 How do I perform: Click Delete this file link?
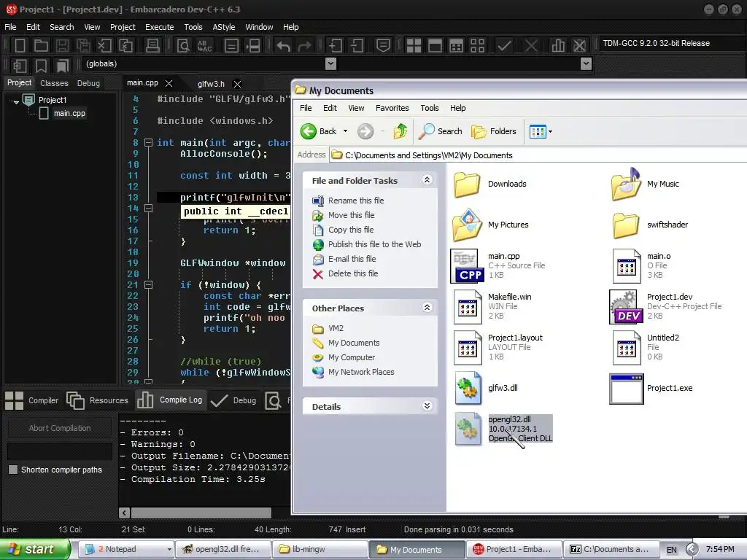[353, 273]
